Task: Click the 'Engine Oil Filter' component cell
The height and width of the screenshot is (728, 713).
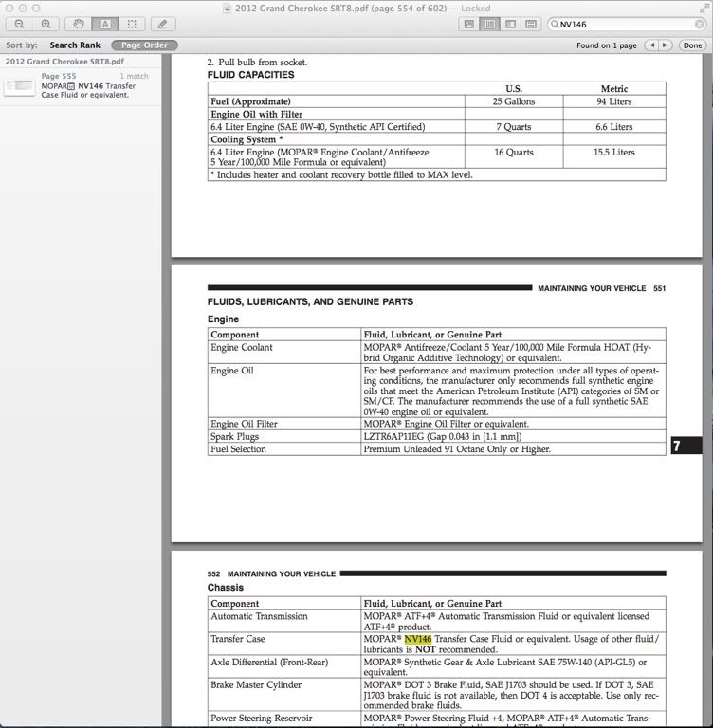Action: (x=284, y=424)
